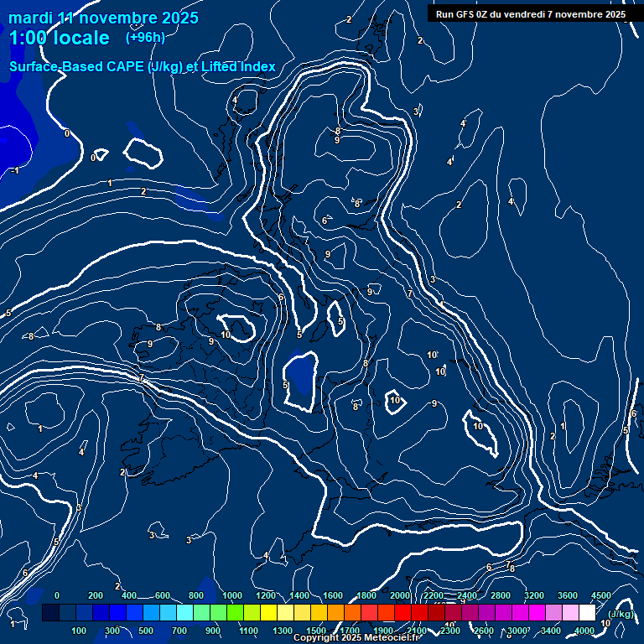Click the legend value '2000'
The height and width of the screenshot is (644, 644).
(400, 595)
